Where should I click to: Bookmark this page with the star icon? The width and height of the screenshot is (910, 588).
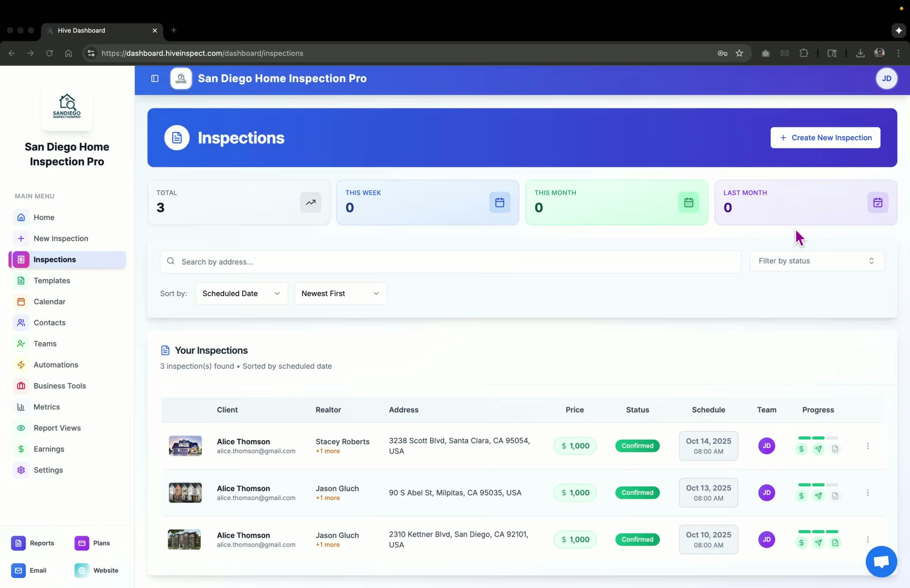(x=739, y=53)
